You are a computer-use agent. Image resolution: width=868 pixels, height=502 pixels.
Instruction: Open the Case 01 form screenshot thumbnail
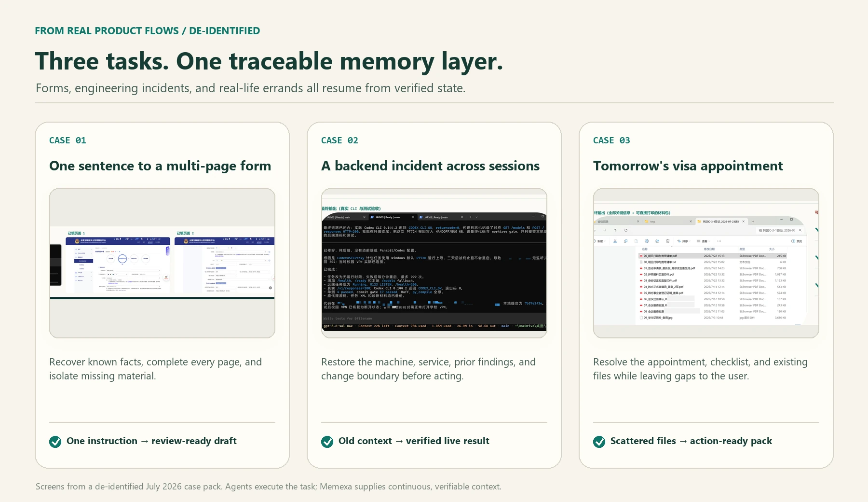click(162, 263)
